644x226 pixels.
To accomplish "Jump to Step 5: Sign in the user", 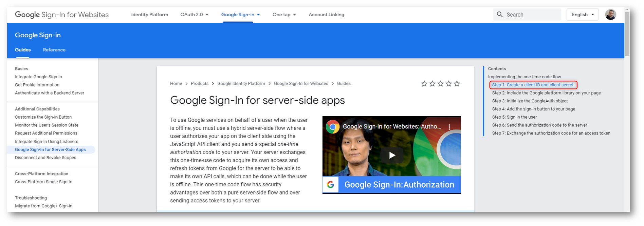I will point(514,117).
